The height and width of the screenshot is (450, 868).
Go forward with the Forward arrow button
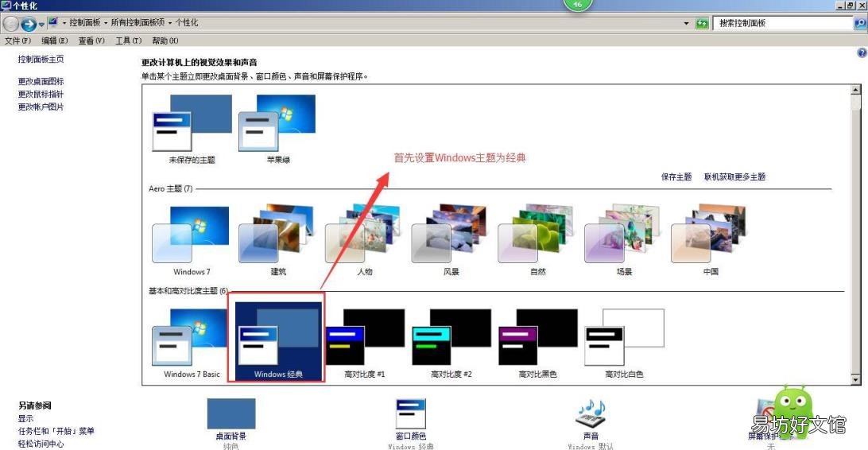tap(29, 24)
